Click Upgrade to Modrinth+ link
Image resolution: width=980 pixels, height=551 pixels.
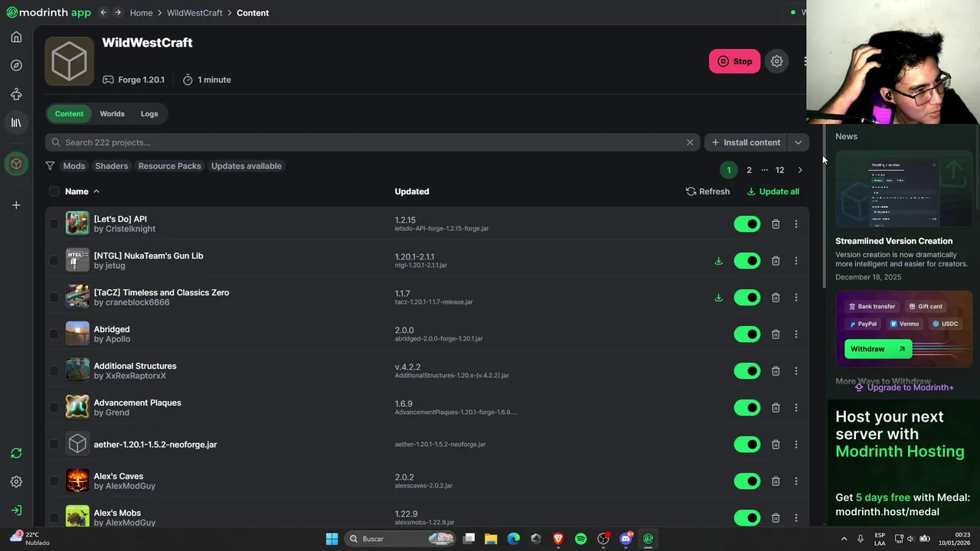tap(904, 387)
